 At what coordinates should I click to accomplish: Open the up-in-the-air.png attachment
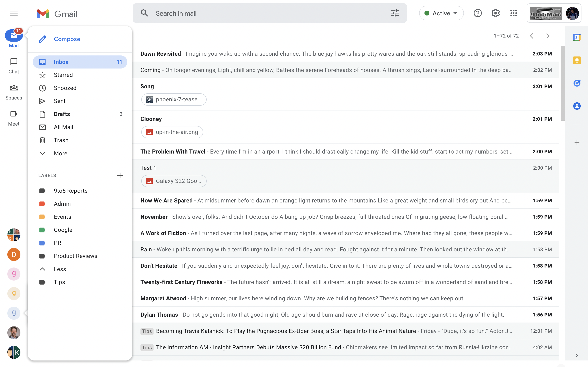(172, 132)
